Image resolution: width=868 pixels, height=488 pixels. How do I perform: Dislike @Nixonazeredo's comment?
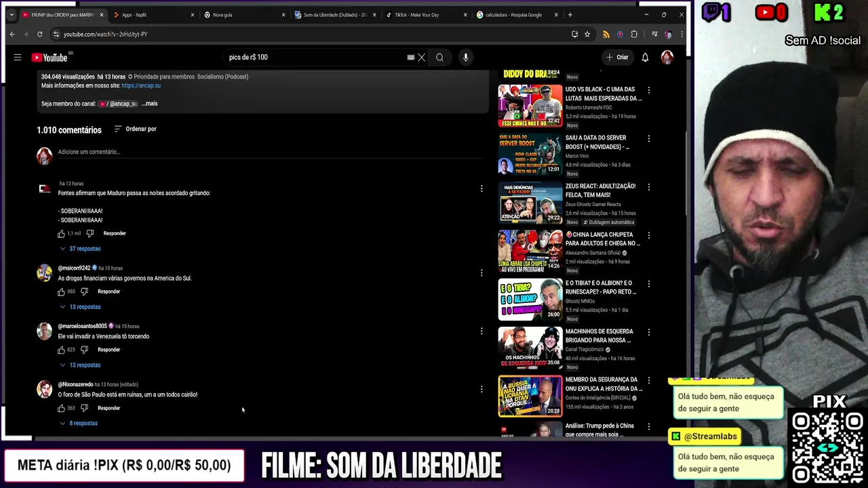84,408
